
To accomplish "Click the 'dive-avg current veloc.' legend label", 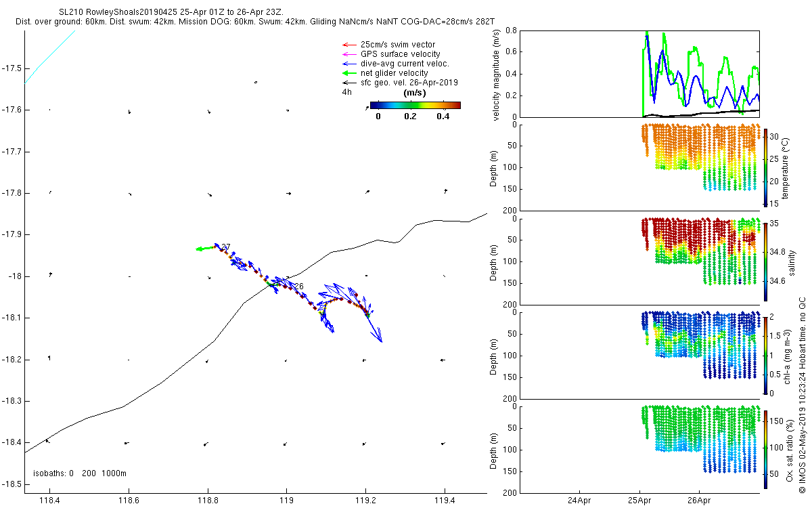I will pyautogui.click(x=405, y=63).
